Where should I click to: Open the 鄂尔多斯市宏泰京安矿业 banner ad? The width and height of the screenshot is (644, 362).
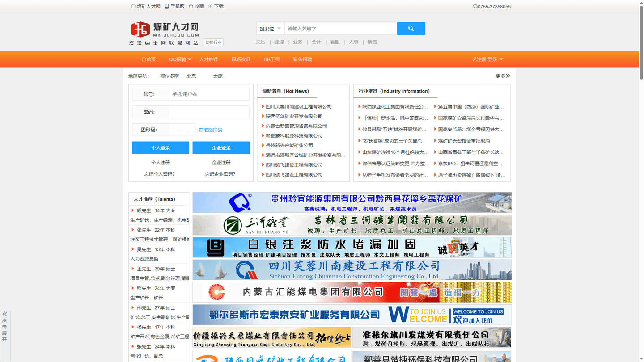click(x=352, y=315)
